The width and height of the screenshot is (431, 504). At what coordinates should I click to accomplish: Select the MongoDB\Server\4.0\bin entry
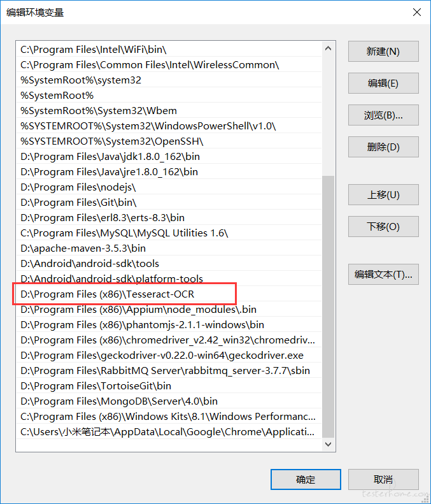point(169,401)
